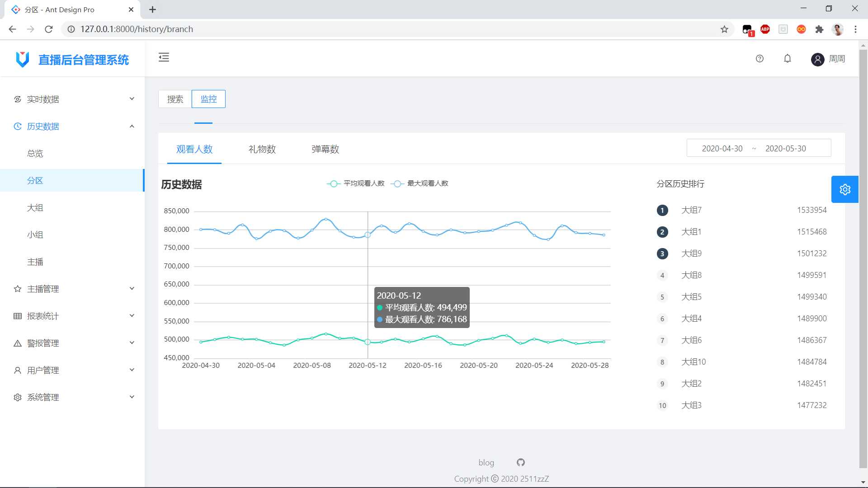This screenshot has height=488, width=868.
Task: Open the 大组 menu item
Action: click(x=72, y=207)
